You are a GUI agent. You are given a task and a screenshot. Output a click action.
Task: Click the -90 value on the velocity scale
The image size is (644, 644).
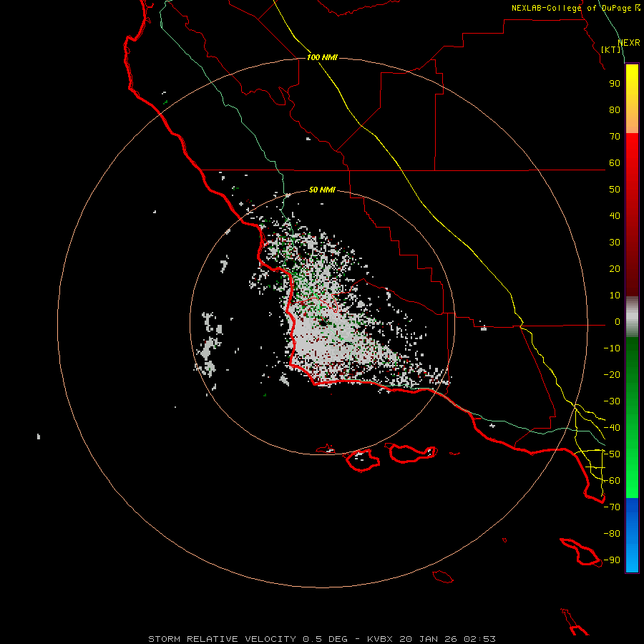click(x=612, y=560)
